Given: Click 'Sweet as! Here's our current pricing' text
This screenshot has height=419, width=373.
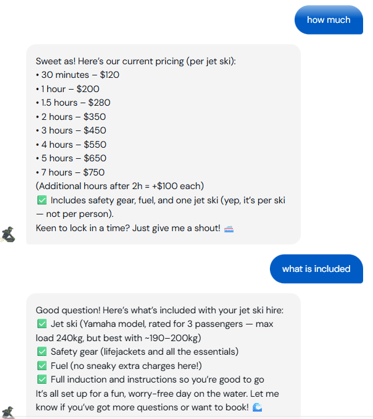Looking at the screenshot, I should [136, 61].
